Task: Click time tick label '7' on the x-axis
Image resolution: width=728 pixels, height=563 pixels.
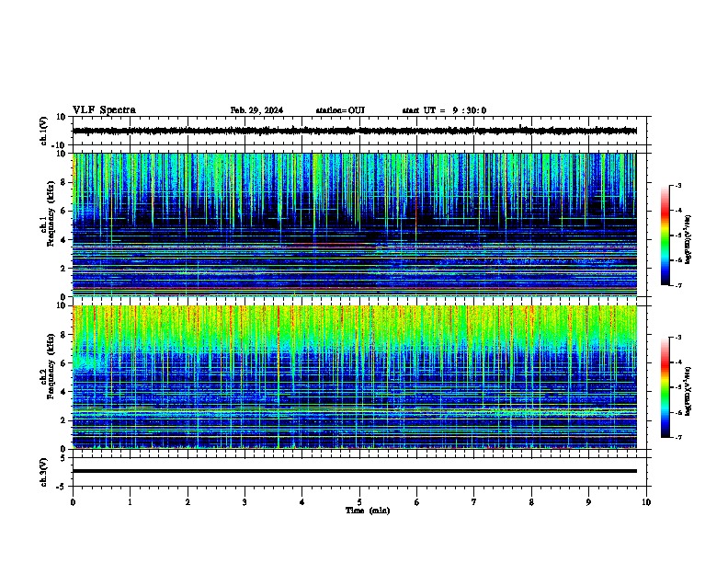Action: (x=474, y=502)
